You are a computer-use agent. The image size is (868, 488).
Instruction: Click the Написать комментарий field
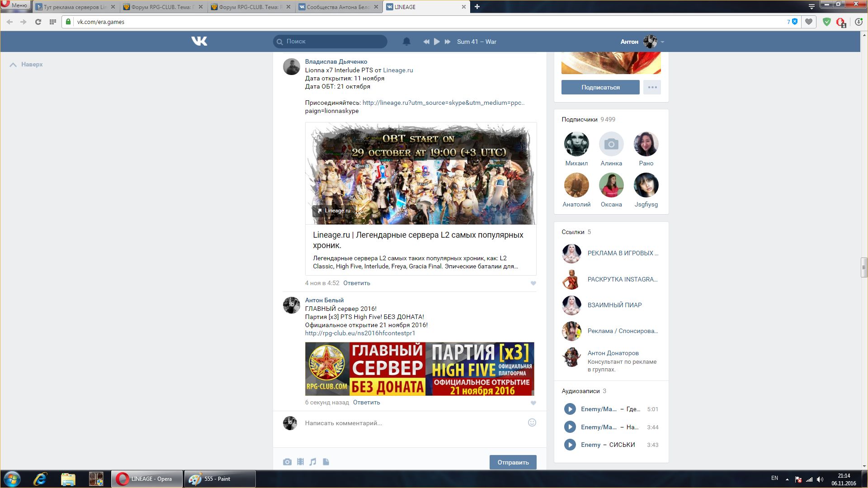[x=414, y=423]
